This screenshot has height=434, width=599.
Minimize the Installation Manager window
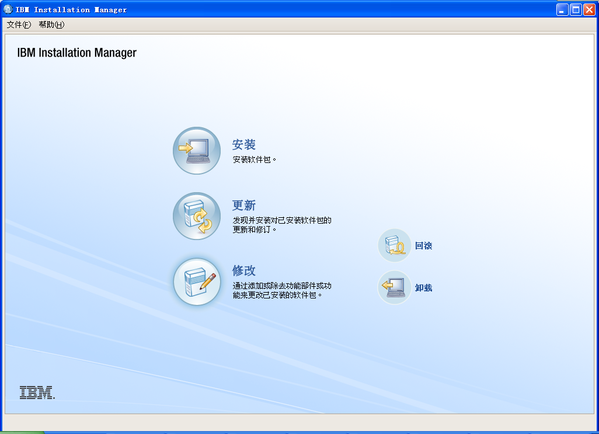(x=562, y=10)
